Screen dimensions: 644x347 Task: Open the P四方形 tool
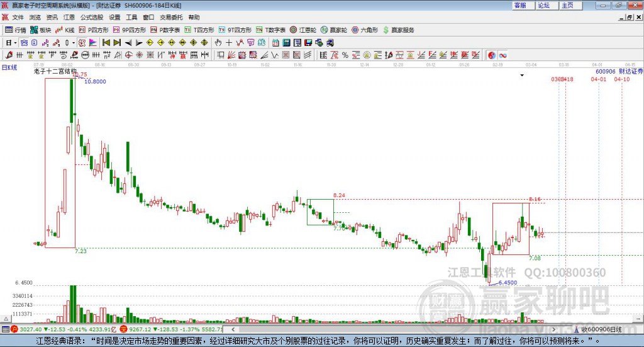pyautogui.click(x=94, y=30)
